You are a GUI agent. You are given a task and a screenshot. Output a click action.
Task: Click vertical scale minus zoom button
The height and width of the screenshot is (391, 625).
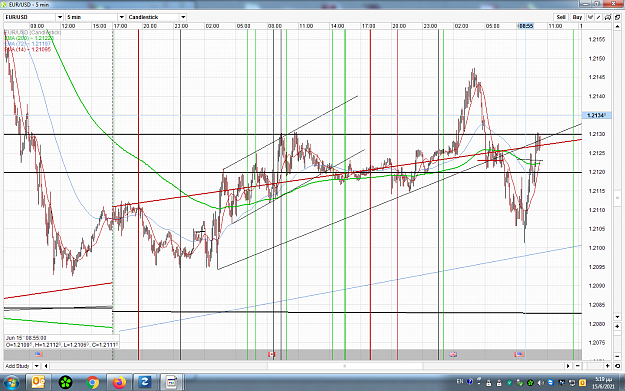pos(617,356)
